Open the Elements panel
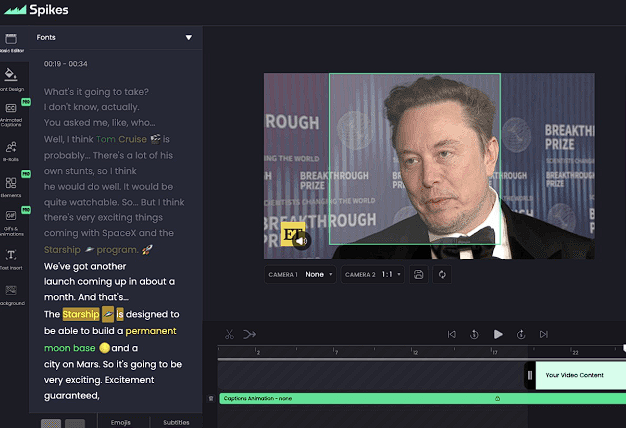The height and width of the screenshot is (428, 626). coord(11,184)
